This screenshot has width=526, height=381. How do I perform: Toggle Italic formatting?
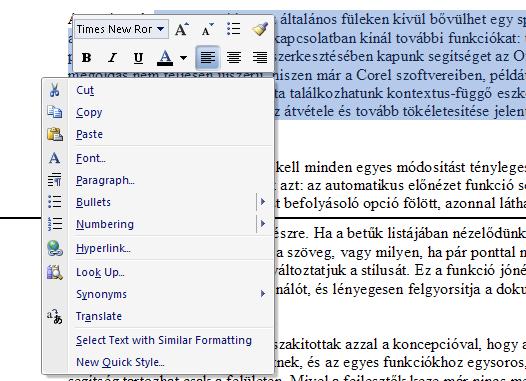(x=112, y=57)
